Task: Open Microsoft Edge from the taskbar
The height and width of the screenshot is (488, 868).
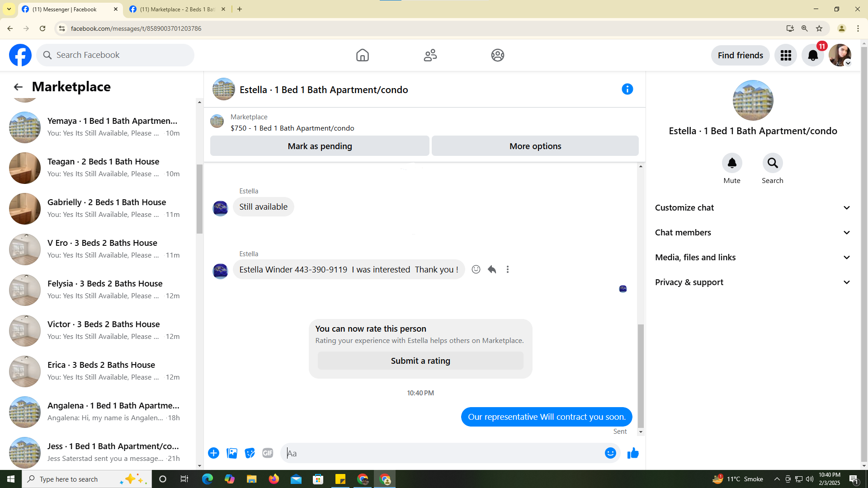Action: tap(208, 479)
